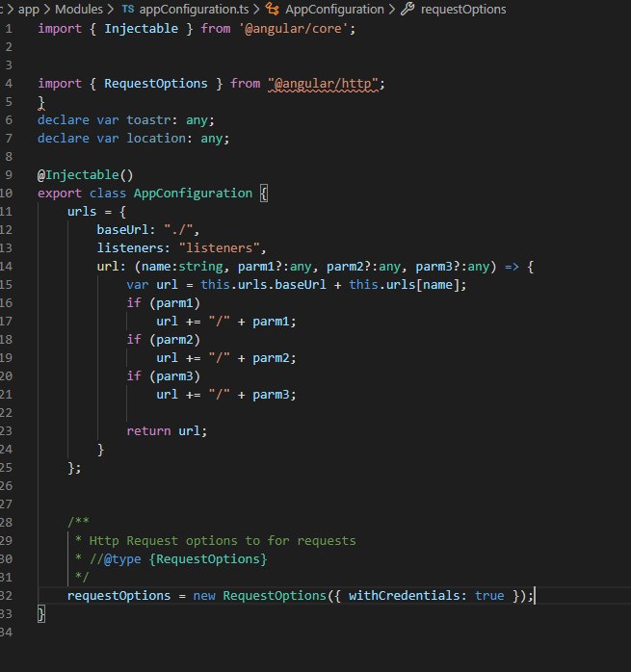This screenshot has height=672, width=631.
Task: Click 'withCredentials' on line 32
Action: click(404, 596)
